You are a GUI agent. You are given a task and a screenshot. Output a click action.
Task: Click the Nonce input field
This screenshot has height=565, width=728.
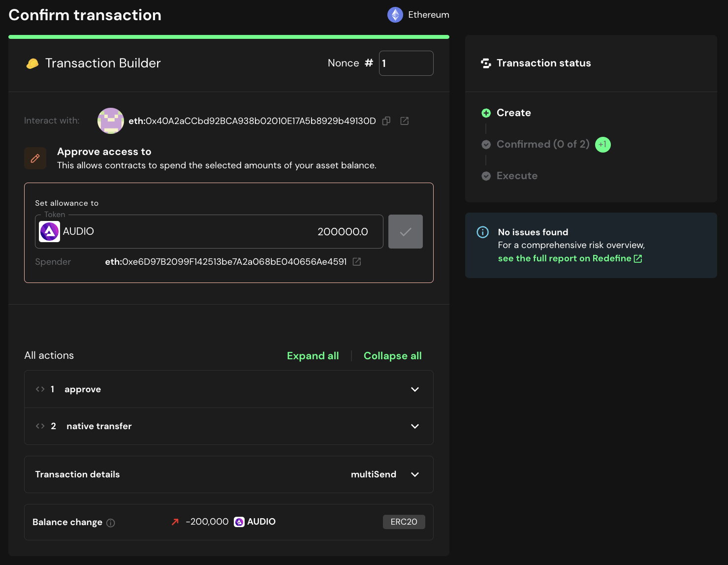(406, 63)
